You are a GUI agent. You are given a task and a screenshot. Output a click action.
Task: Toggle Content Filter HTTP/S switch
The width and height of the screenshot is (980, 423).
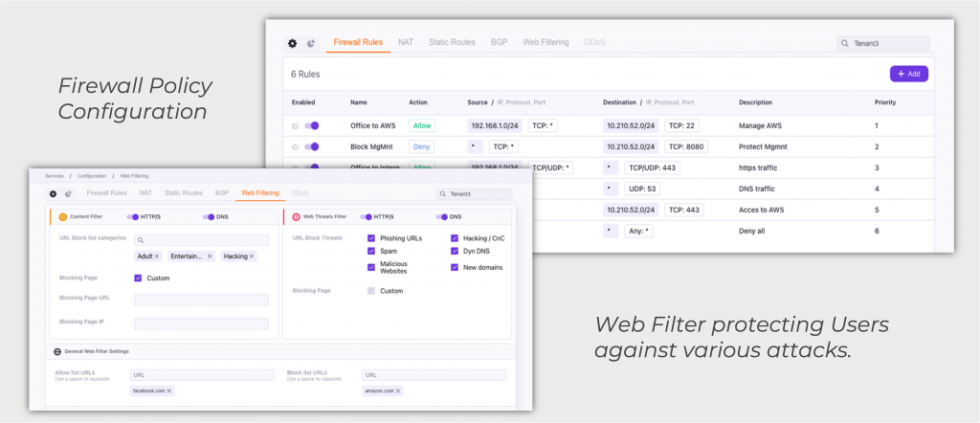[x=132, y=217]
